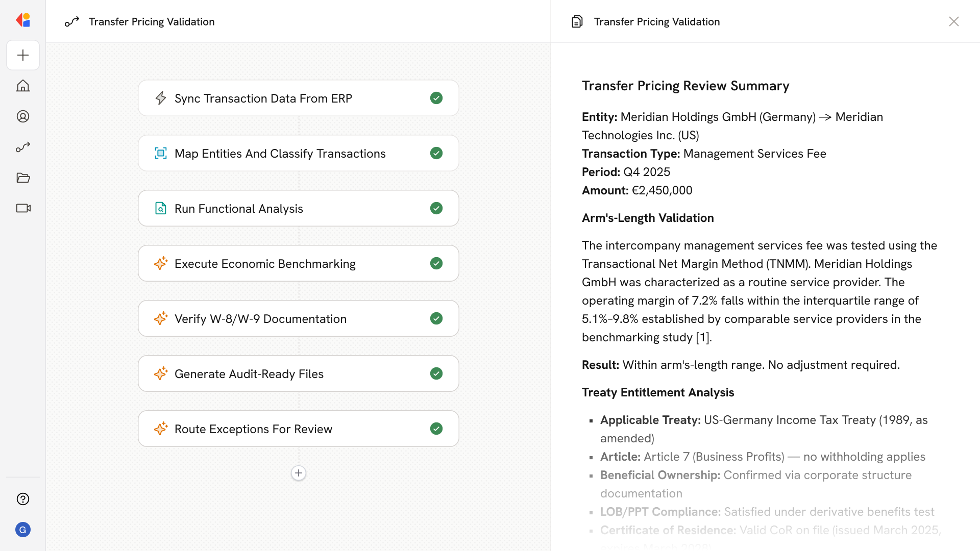Select the Map Entities And Classify Transactions step
This screenshot has height=551, width=980.
[280, 154]
